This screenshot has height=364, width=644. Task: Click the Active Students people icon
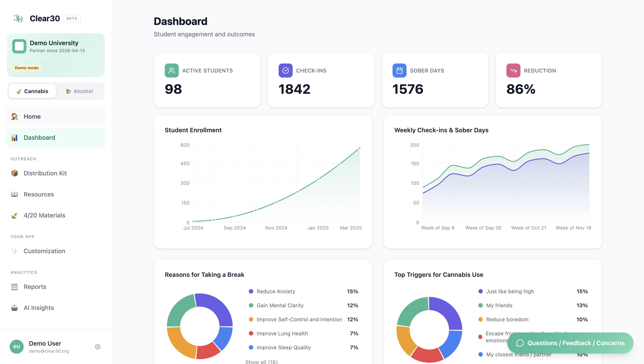click(172, 71)
